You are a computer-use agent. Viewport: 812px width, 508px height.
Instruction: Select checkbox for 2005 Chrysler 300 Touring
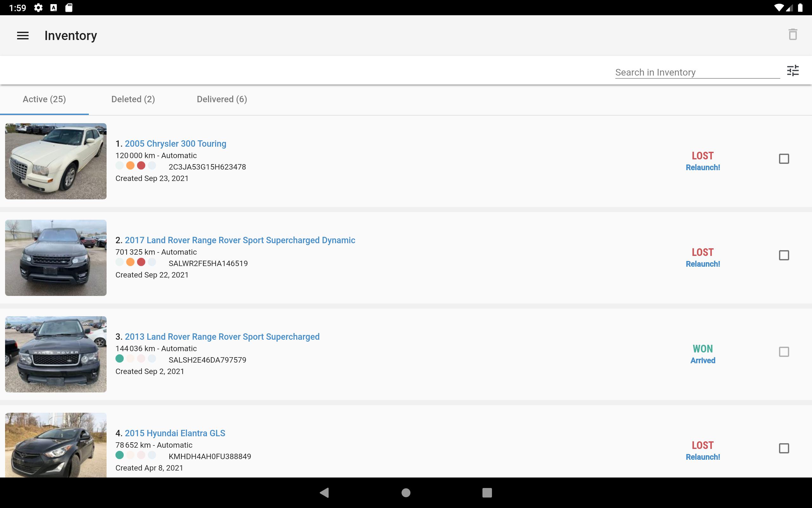click(784, 158)
